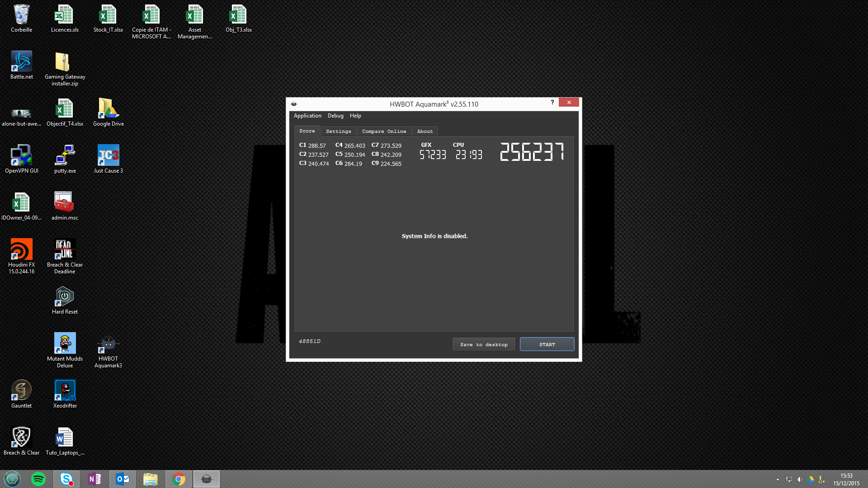Click Save to desktop button

(x=484, y=344)
